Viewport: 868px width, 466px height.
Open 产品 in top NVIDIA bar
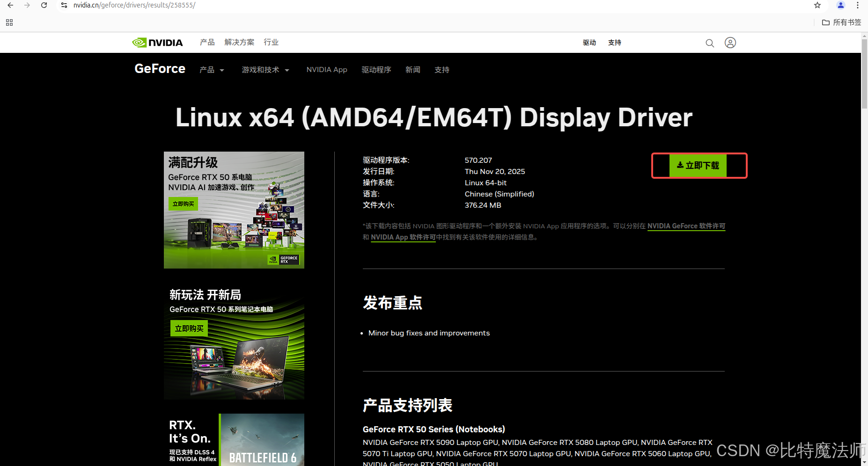click(207, 42)
